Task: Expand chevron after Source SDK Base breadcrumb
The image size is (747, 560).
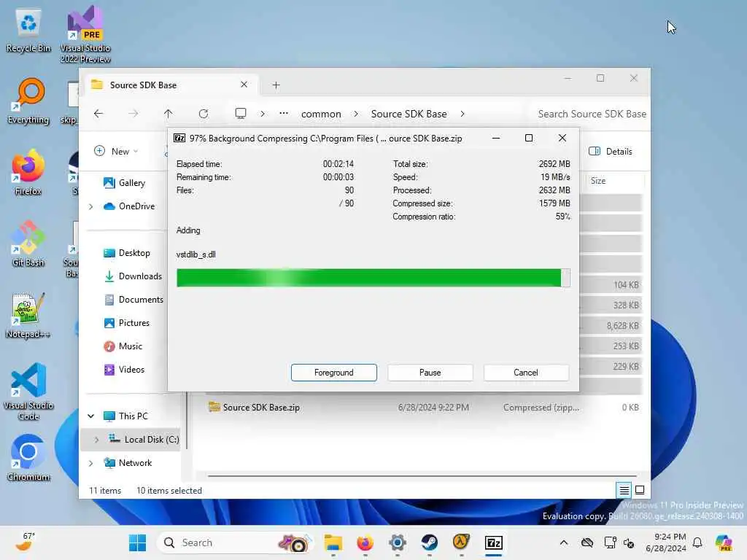Action: click(462, 114)
